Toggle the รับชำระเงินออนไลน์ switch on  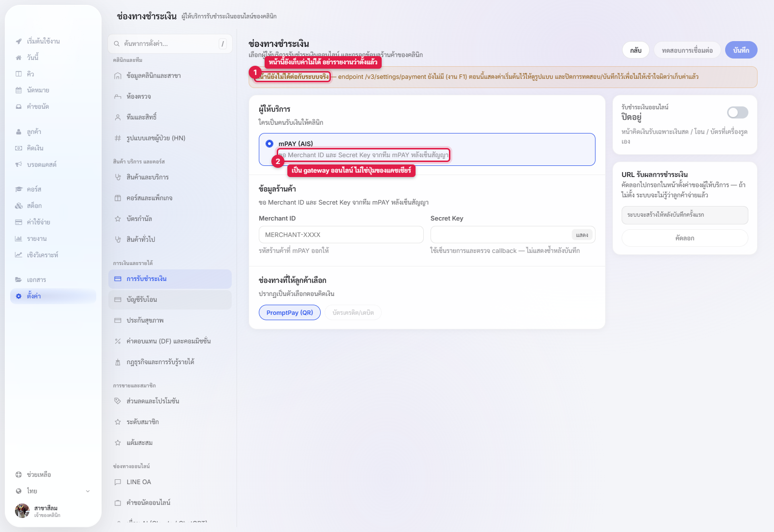pyautogui.click(x=737, y=113)
